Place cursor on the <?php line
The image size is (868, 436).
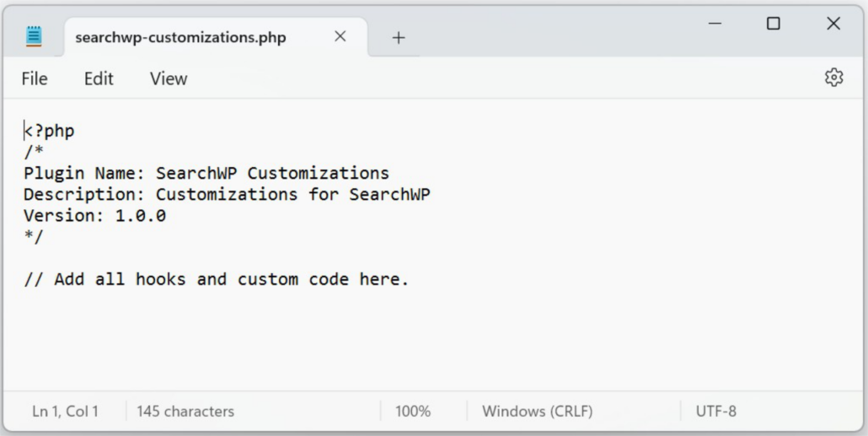(49, 131)
